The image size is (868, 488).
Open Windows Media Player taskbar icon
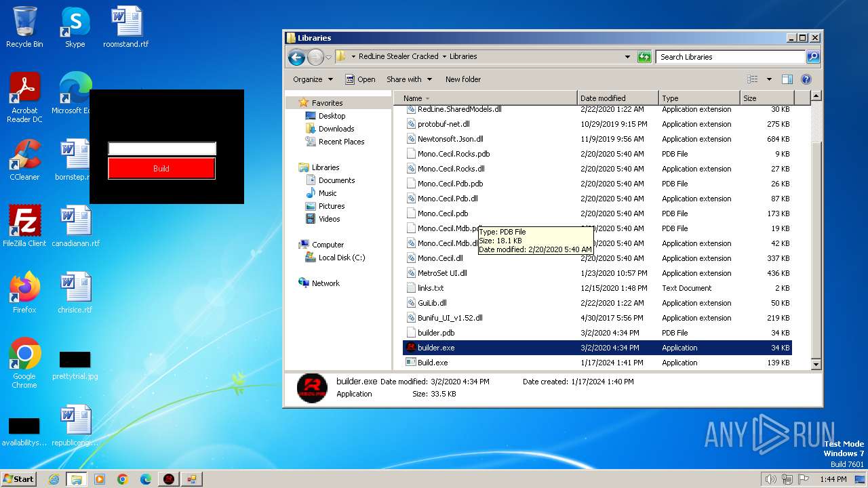100,479
